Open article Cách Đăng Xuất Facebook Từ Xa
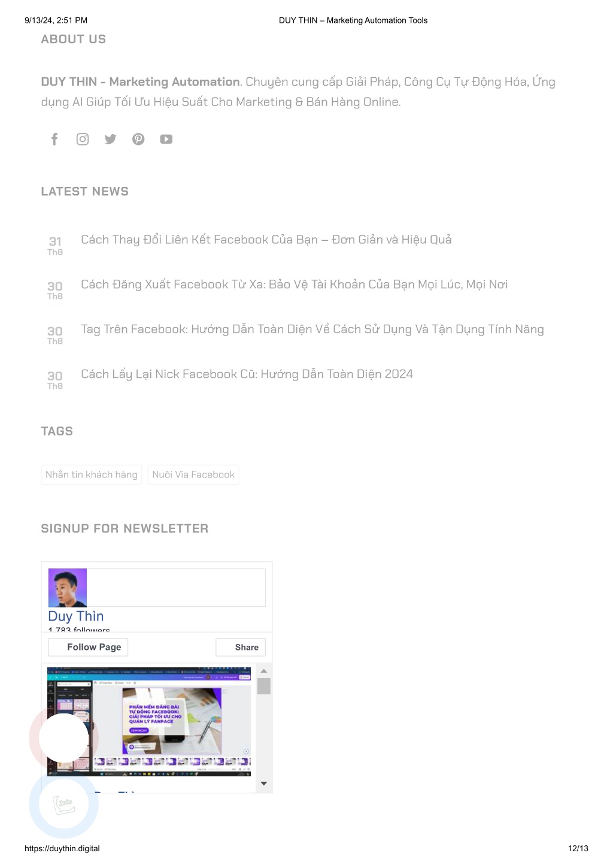The width and height of the screenshot is (613, 868). click(x=295, y=285)
